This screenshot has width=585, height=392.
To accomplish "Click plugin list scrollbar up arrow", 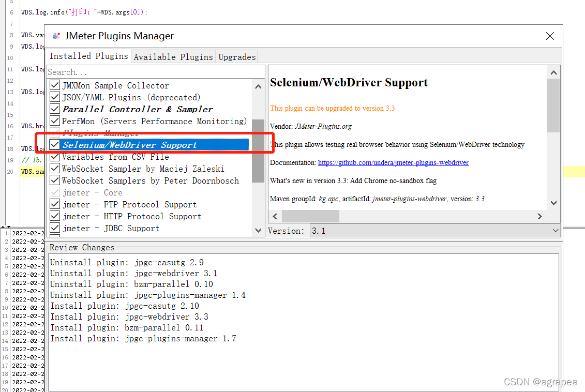I will click(x=258, y=86).
